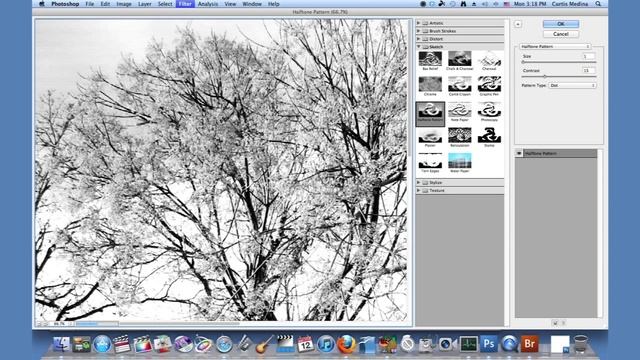Viewport: 640px width, 360px height.
Task: Open the Image menu
Action: 124,4
